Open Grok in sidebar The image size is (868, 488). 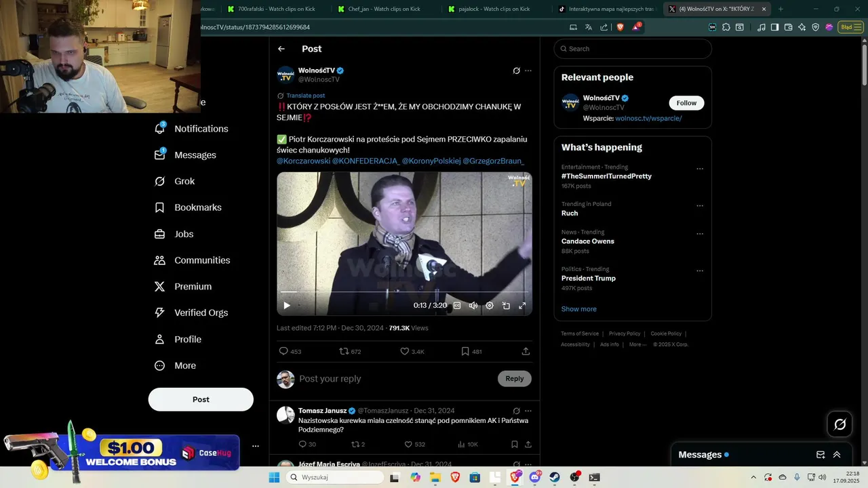[174, 181]
